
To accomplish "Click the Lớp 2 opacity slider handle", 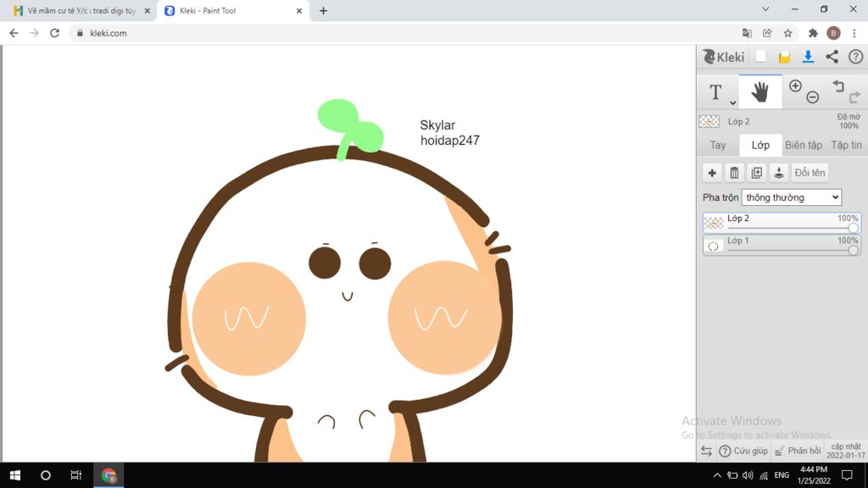I will coord(853,228).
